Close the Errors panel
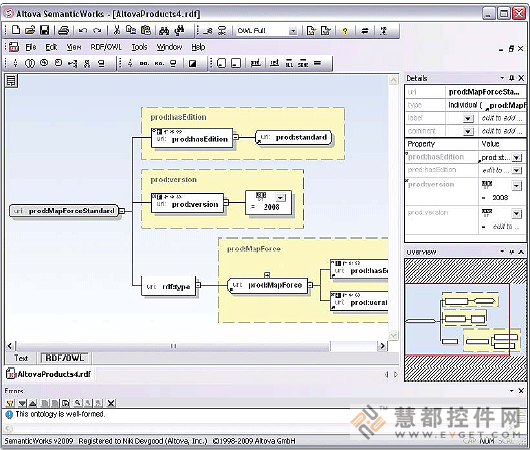 click(521, 390)
